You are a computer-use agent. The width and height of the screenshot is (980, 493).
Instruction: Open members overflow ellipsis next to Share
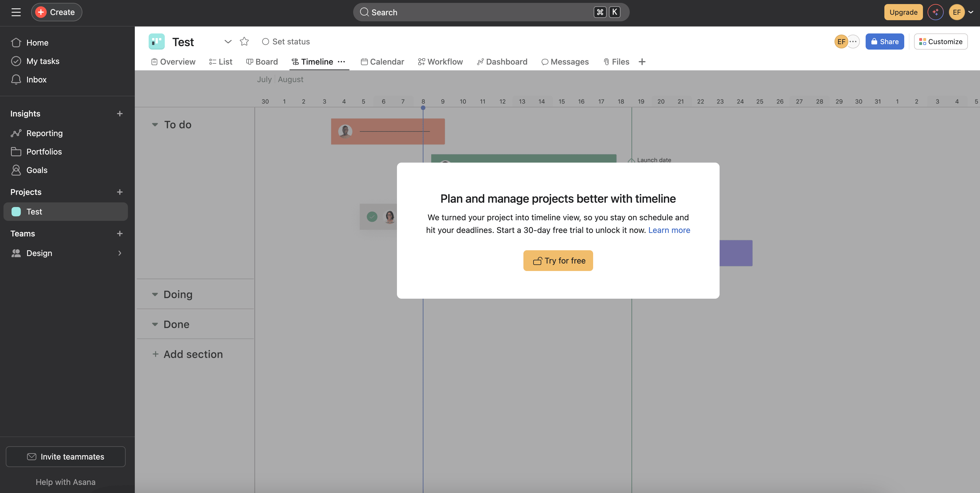853,42
